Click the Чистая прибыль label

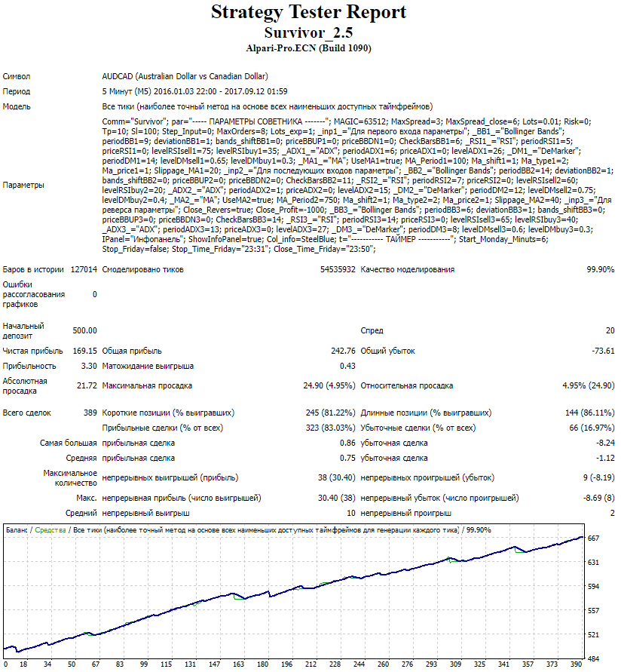point(32,351)
